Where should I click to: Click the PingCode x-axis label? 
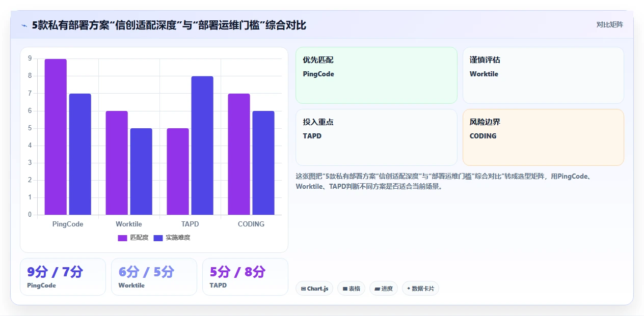point(68,224)
